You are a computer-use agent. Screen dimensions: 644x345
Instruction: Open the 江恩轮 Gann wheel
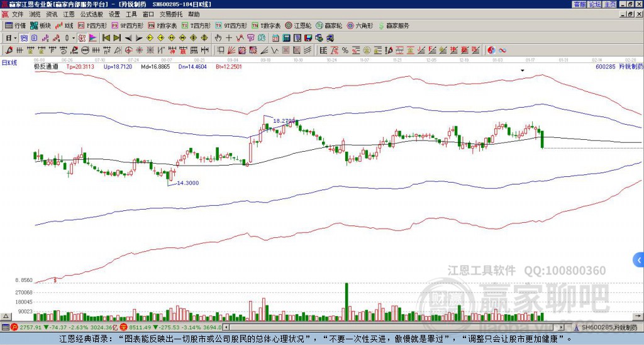click(x=298, y=25)
